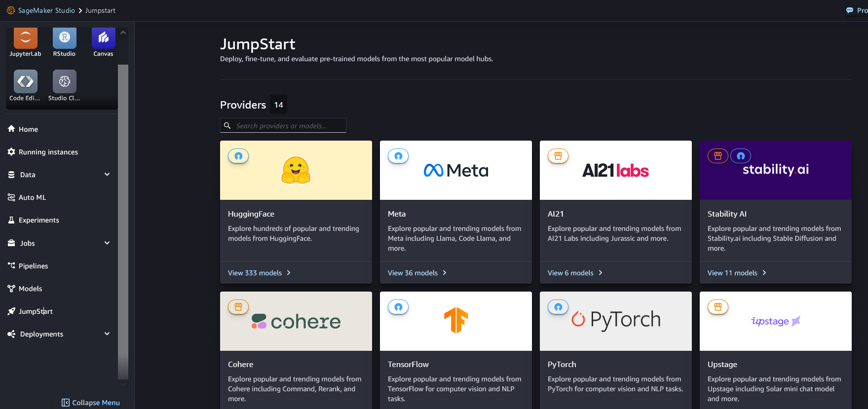The width and height of the screenshot is (868, 409).
Task: Click the marketplace badge on Cohere card
Action: 238,307
